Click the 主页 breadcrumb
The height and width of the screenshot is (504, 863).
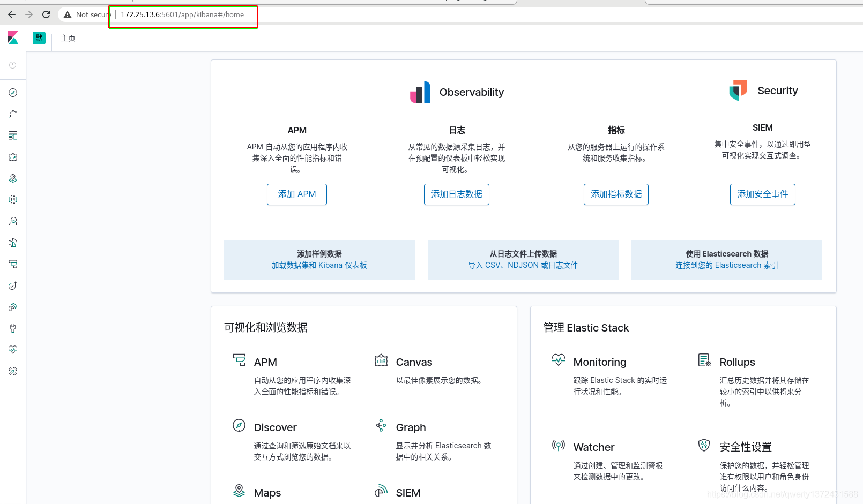click(x=68, y=38)
